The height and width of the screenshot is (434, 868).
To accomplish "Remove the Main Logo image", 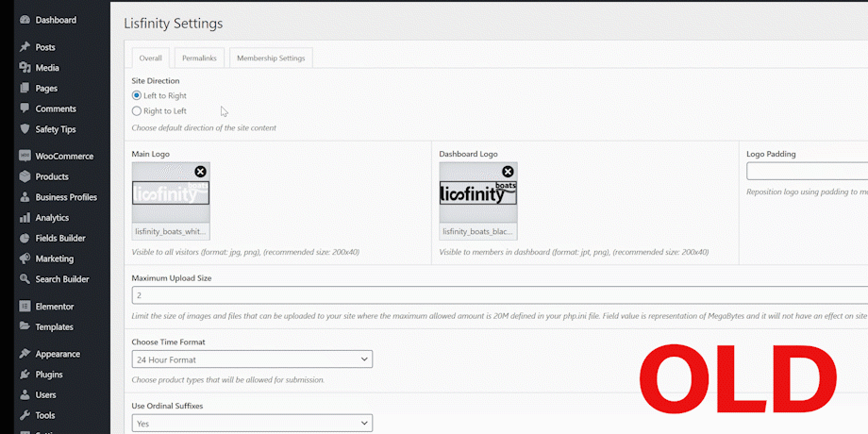I will 200,172.
